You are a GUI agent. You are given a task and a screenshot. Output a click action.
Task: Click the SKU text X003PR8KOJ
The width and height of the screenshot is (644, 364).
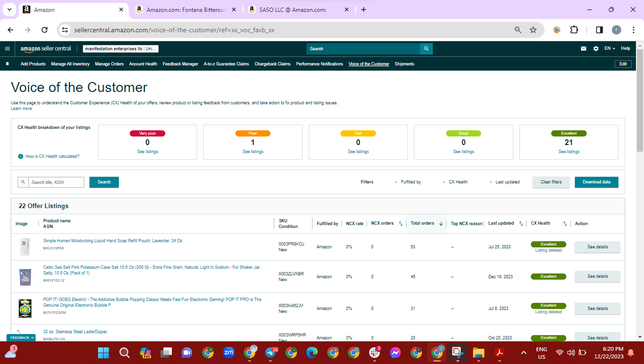(x=291, y=244)
